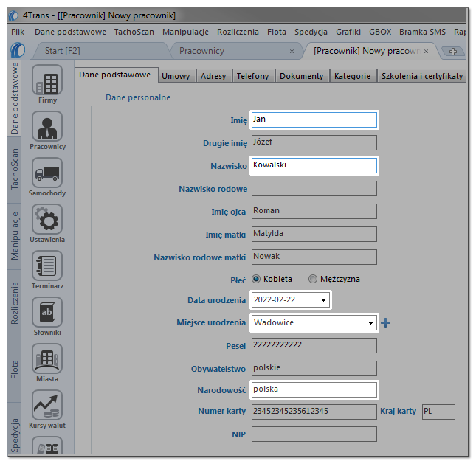The image size is (476, 464).
Task: Open the Samochody truck icon
Action: tap(47, 173)
